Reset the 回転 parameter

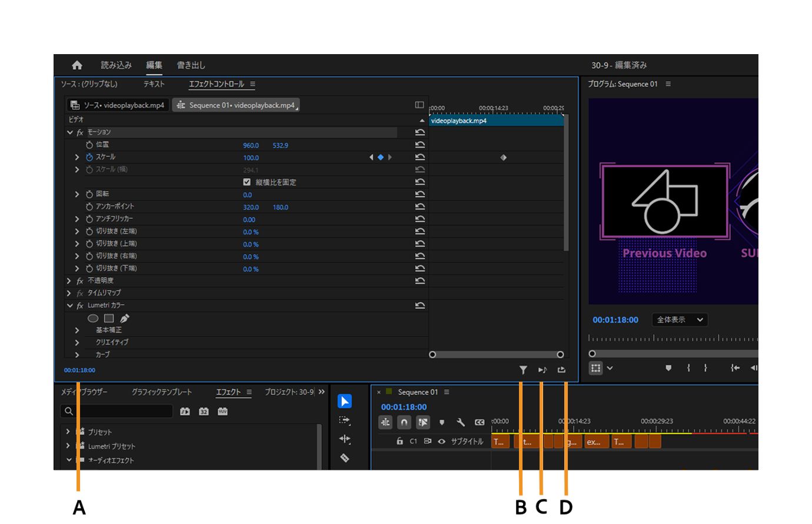click(x=420, y=194)
